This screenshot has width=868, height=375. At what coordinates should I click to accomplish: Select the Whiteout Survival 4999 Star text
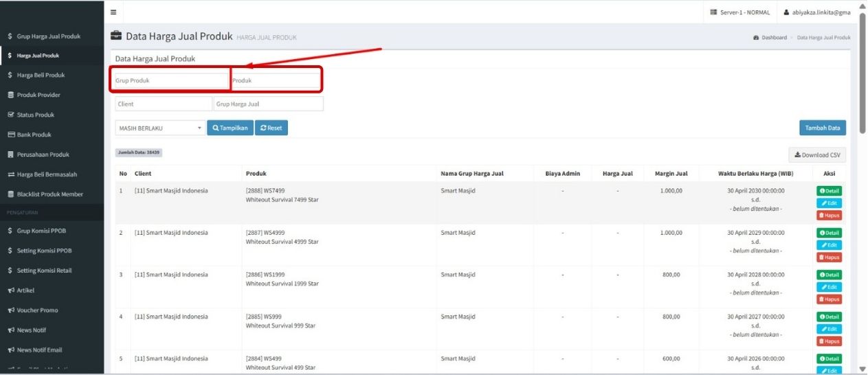pos(282,242)
